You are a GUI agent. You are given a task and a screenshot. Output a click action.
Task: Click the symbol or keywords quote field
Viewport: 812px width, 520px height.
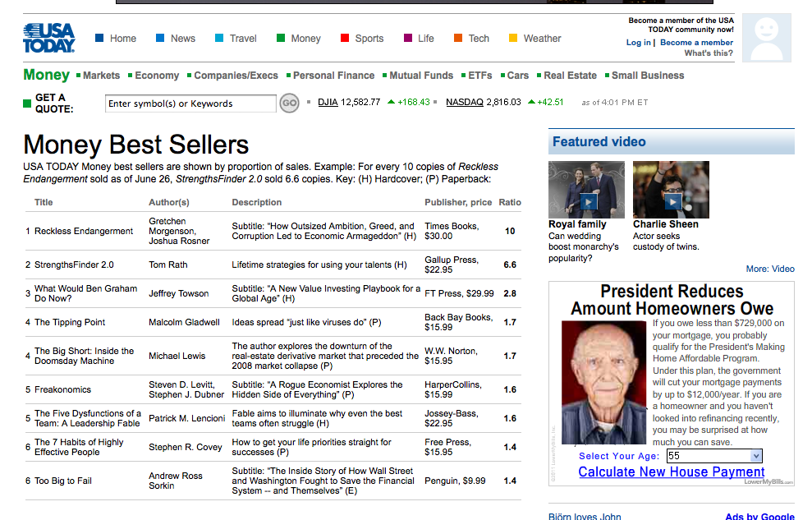tap(190, 104)
